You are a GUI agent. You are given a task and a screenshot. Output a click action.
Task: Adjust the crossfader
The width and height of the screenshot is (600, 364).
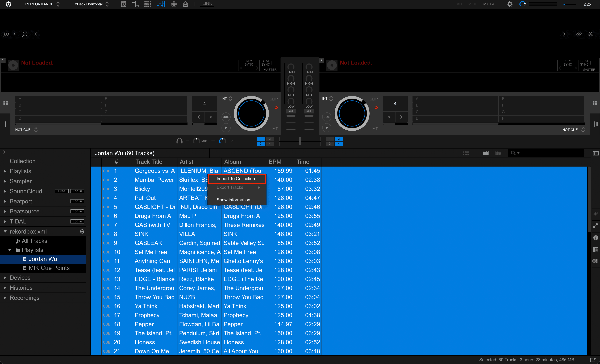(300, 141)
